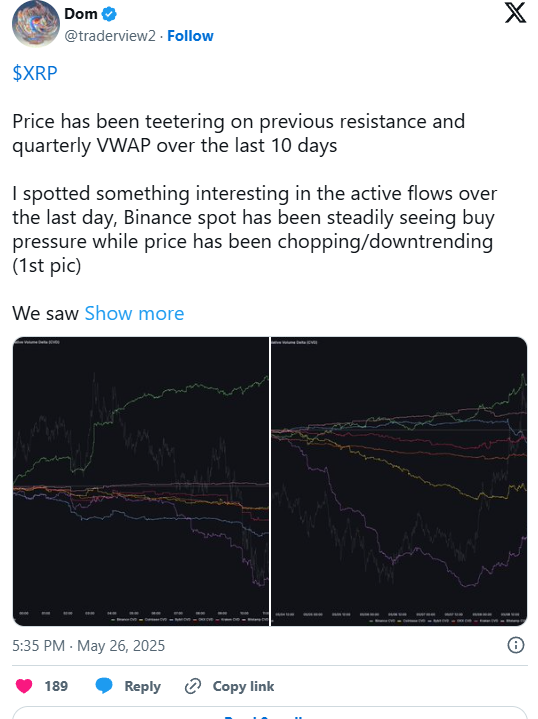Click the Reply text label
The width and height of the screenshot is (538, 719).
pyautogui.click(x=143, y=686)
